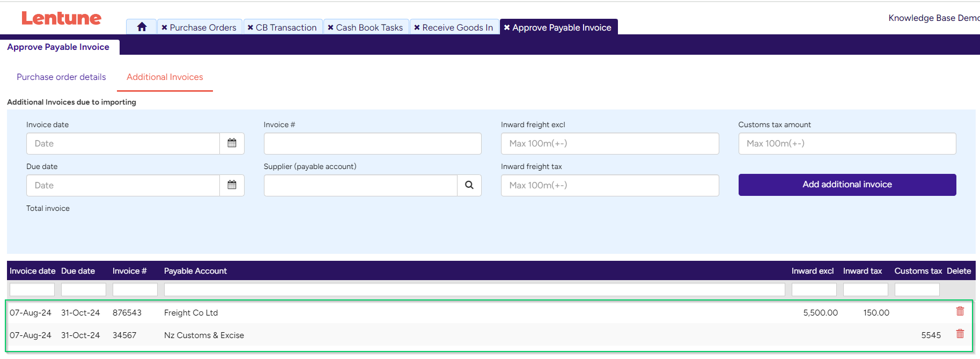
Task: Close the Approve Payable Invoice tab
Action: pyautogui.click(x=507, y=27)
